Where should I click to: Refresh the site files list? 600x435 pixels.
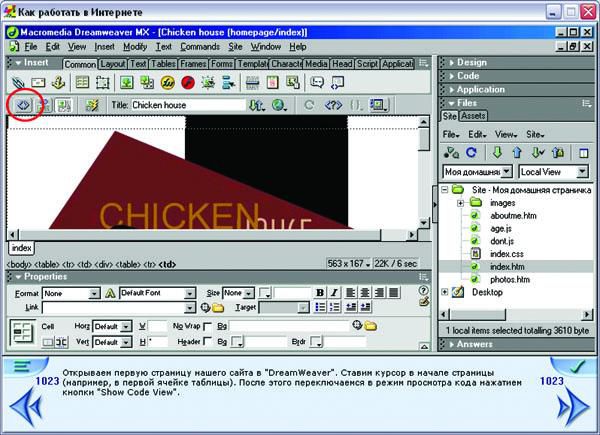(471, 153)
